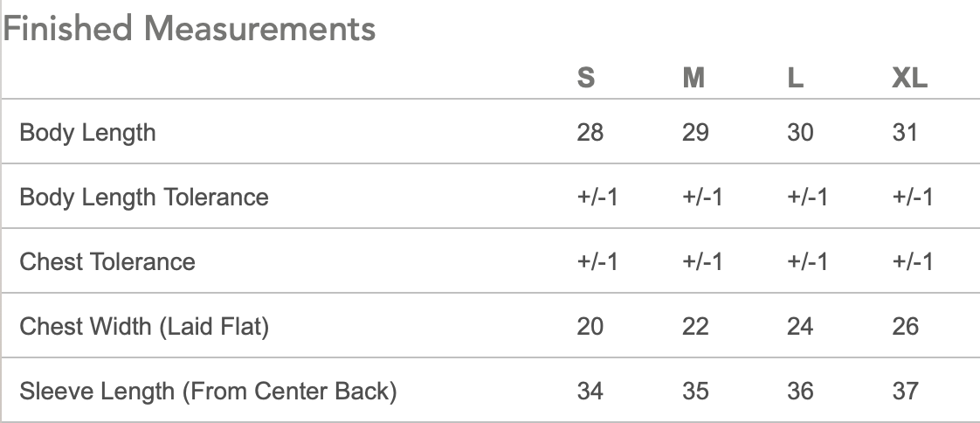Click the Body Length Tolerance row label
The height and width of the screenshot is (423, 980).
click(x=144, y=197)
